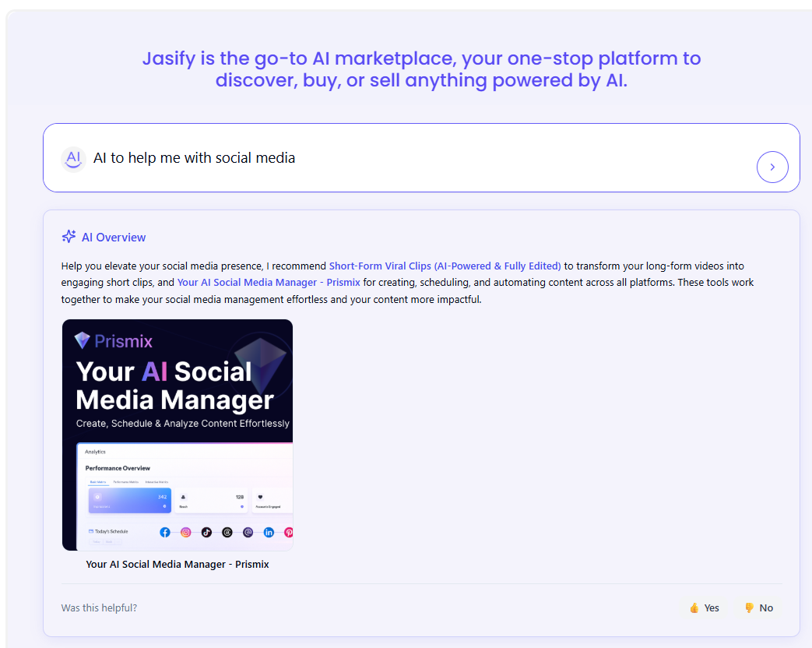Switch to the Basic Metrics tab
The width and height of the screenshot is (812, 648).
pos(98,482)
